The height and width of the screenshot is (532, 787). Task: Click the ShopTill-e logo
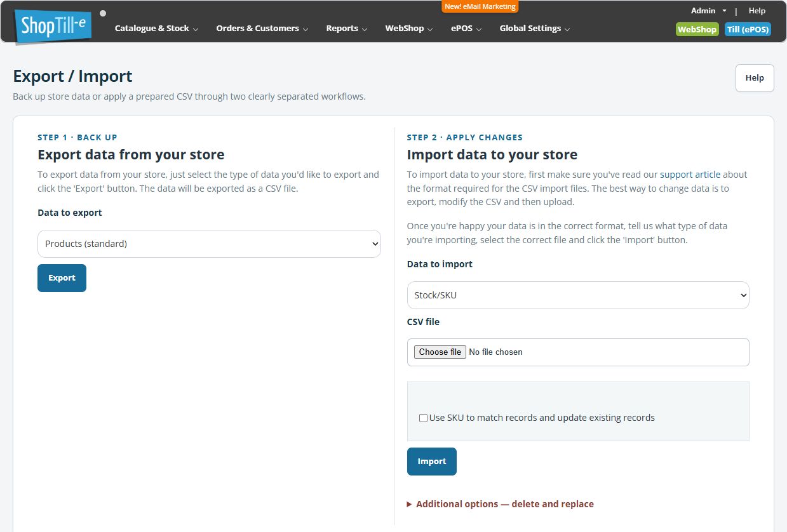(53, 26)
